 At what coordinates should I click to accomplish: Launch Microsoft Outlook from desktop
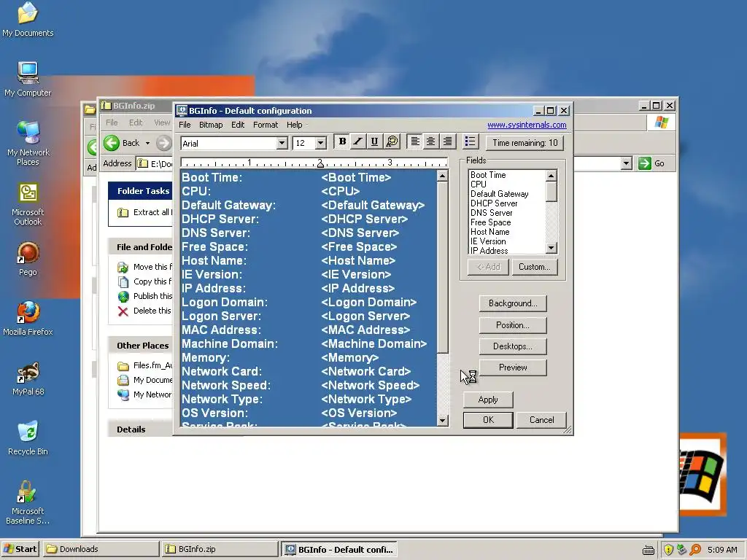tap(28, 204)
